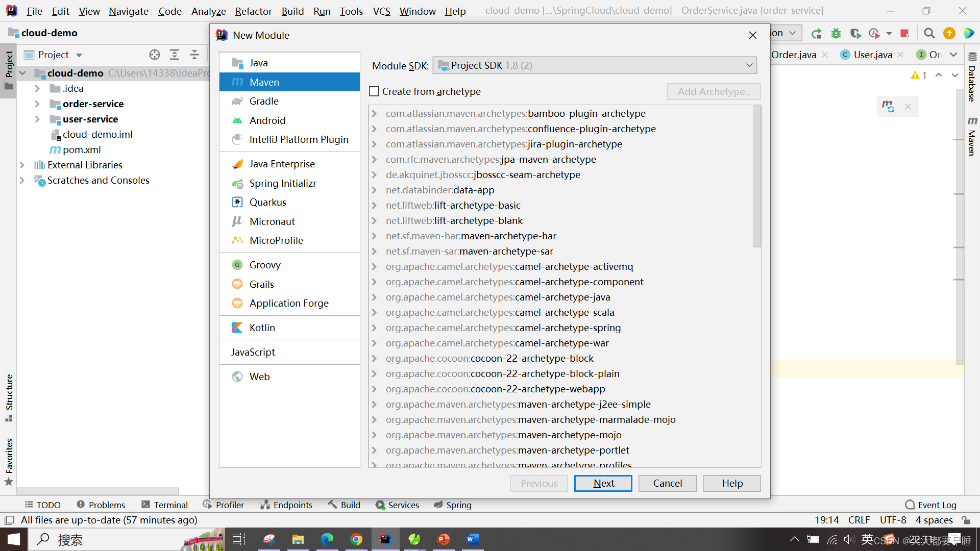Open Chrome from the taskbar
Viewport: 980px width, 551px height.
(356, 539)
